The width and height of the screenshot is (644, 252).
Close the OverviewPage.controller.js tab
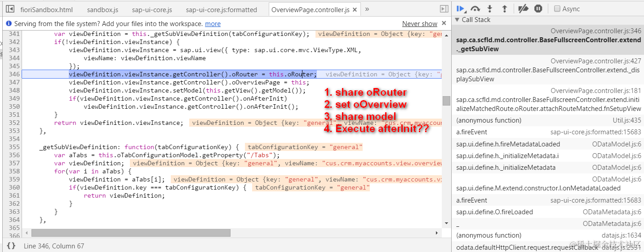pyautogui.click(x=355, y=9)
